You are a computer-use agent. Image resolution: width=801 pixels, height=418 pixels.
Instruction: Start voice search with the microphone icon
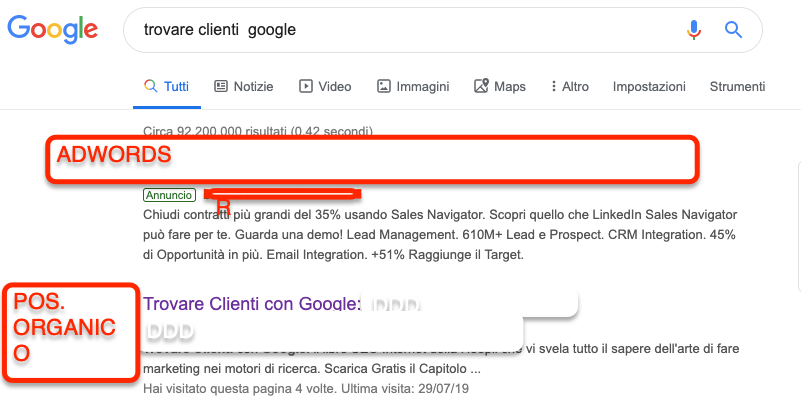pyautogui.click(x=693, y=30)
